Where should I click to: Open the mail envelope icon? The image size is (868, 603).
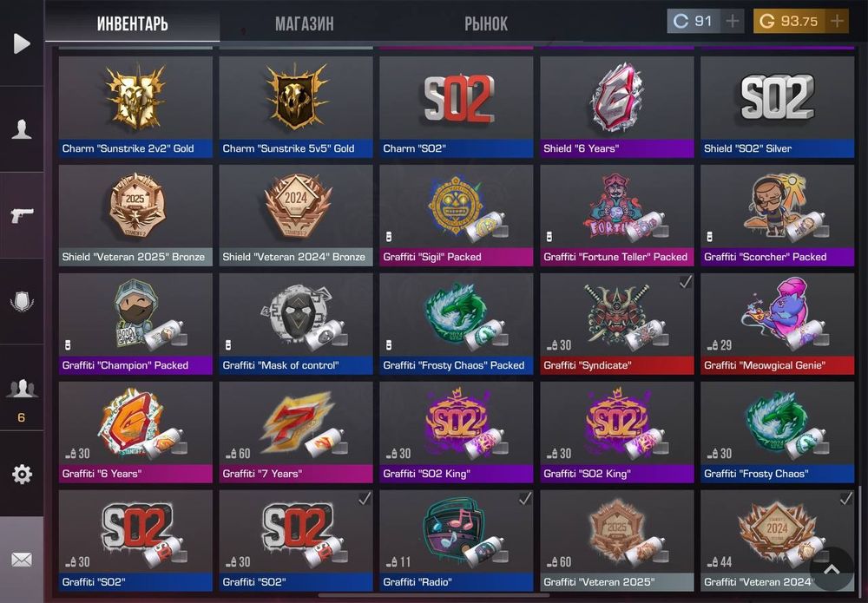coord(22,560)
